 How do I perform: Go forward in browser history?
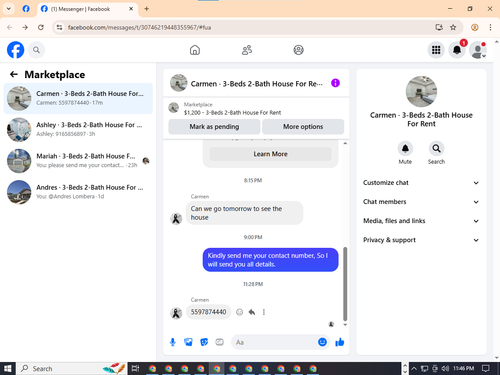[x=25, y=27]
